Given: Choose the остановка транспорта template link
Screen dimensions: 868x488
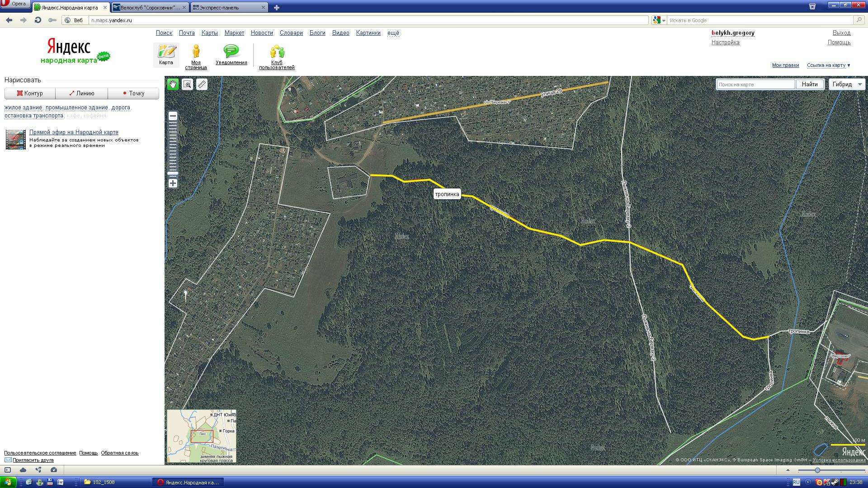Looking at the screenshot, I should point(34,116).
